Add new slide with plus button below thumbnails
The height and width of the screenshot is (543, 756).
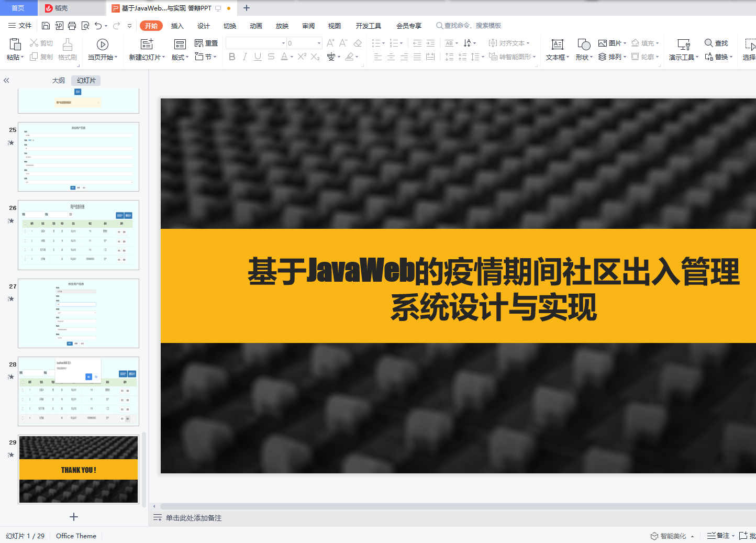tap(74, 517)
